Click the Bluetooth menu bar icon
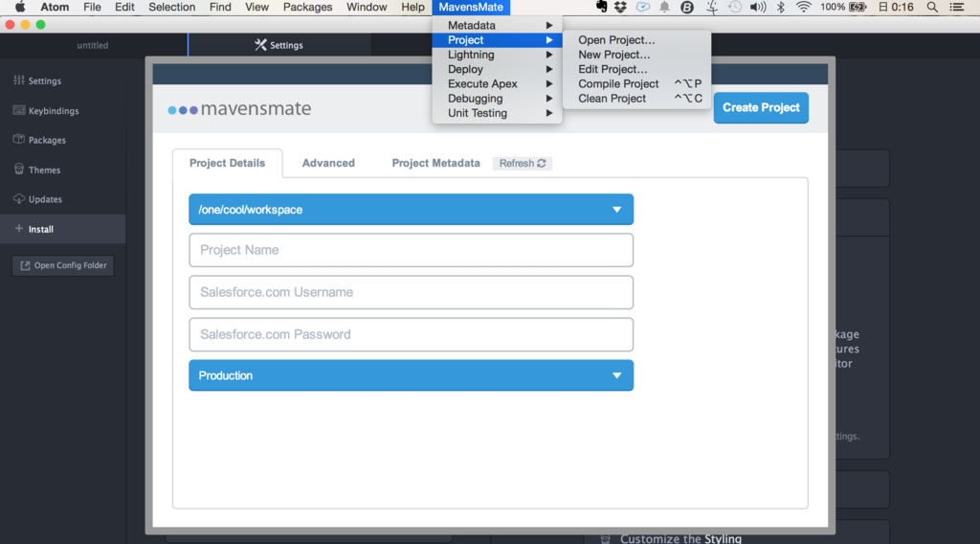 click(x=781, y=7)
